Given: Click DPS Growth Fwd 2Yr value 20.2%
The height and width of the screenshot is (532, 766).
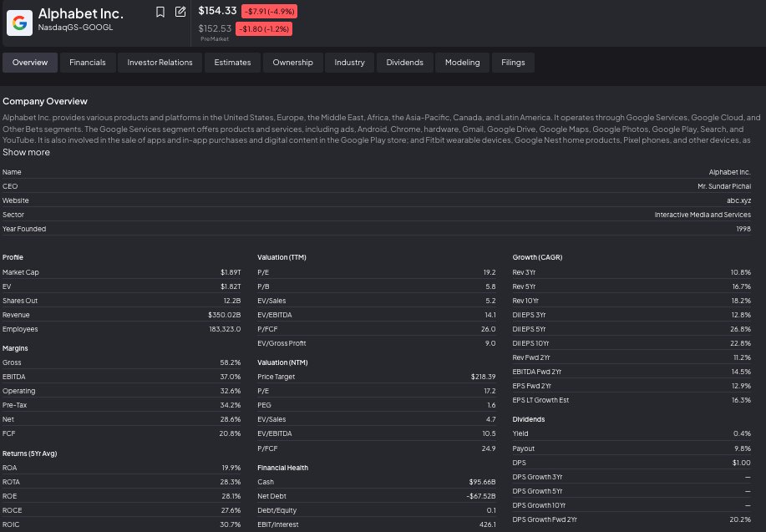Looking at the screenshot, I should click(x=741, y=519).
